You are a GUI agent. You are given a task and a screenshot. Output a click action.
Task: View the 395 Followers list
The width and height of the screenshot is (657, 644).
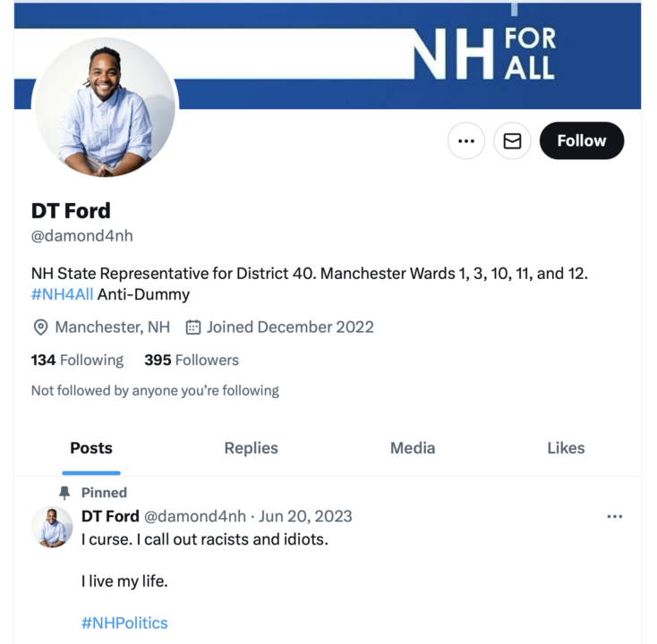click(192, 360)
